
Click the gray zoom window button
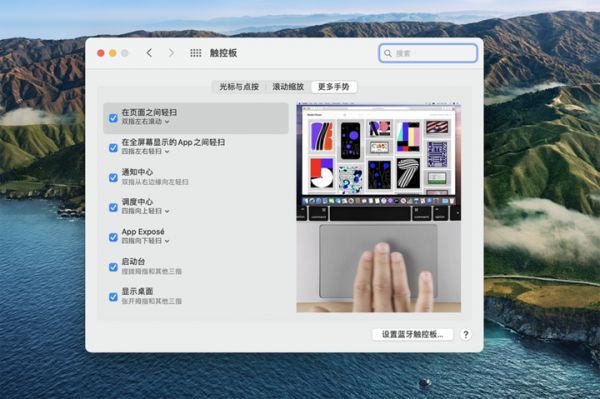pos(125,53)
